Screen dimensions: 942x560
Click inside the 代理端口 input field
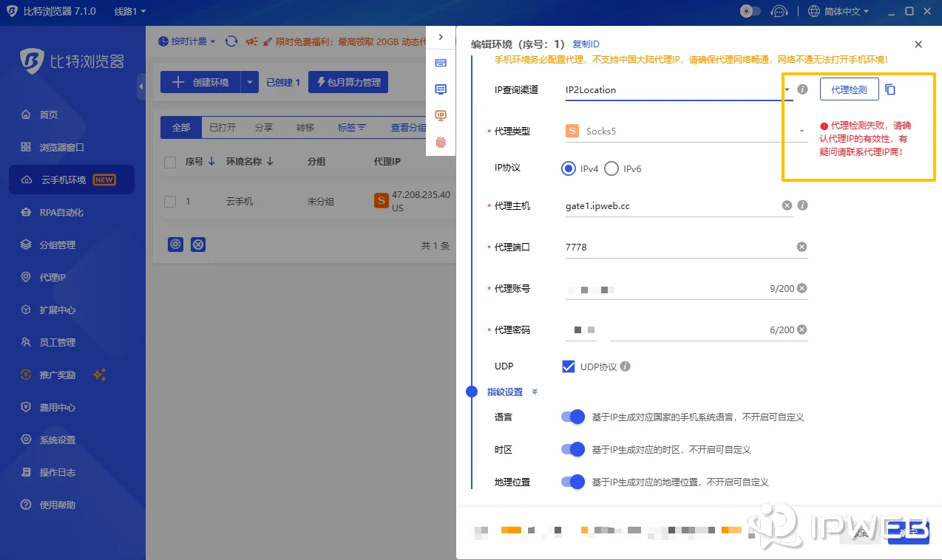point(665,247)
